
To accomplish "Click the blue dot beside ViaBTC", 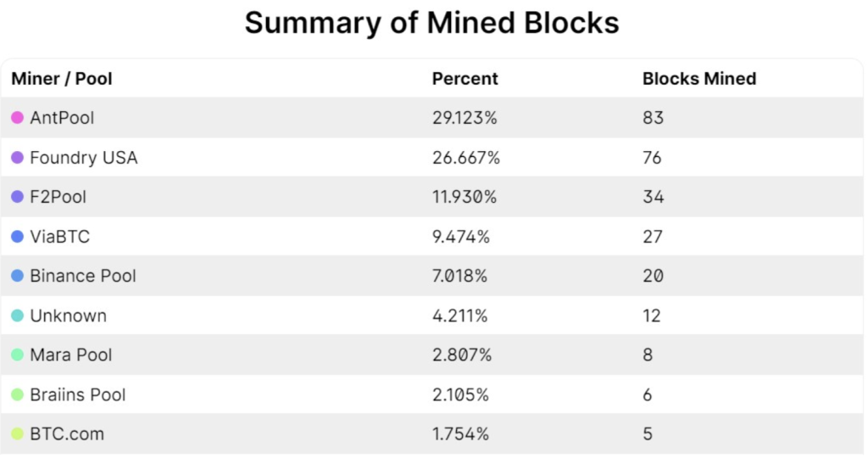I will [x=17, y=237].
